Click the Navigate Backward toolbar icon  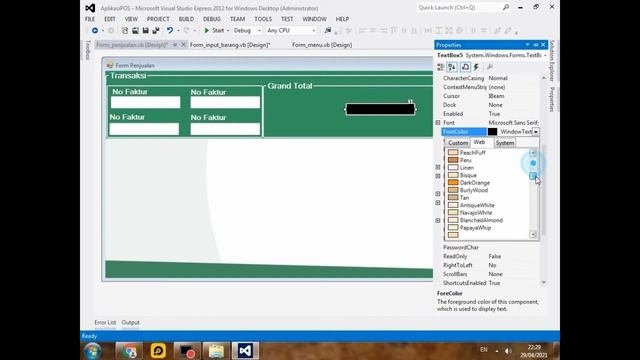(95, 31)
